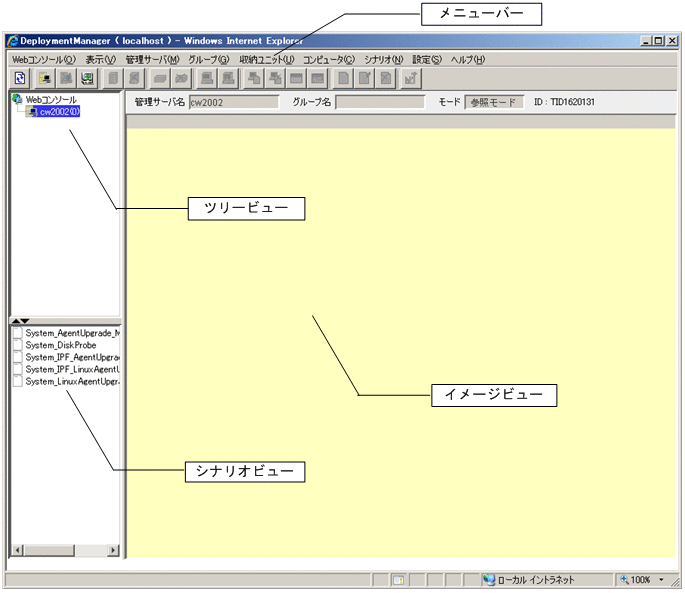
Task: Select cw2002(0) in the tree view
Action: point(59,112)
